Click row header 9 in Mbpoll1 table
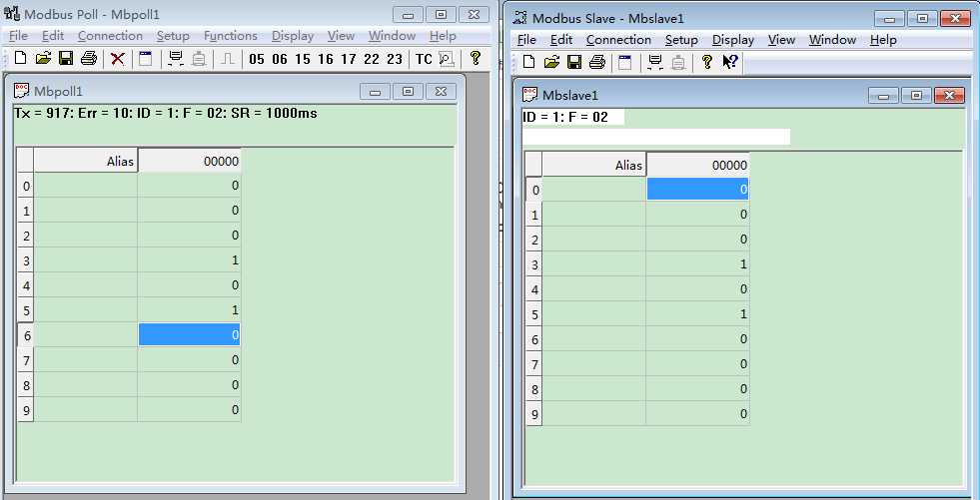The image size is (980, 500). (26, 410)
